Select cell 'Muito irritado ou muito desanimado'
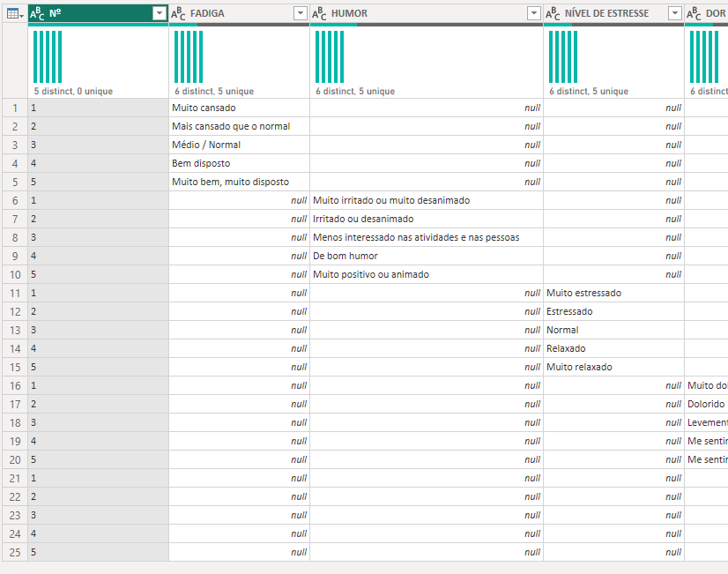 click(427, 200)
